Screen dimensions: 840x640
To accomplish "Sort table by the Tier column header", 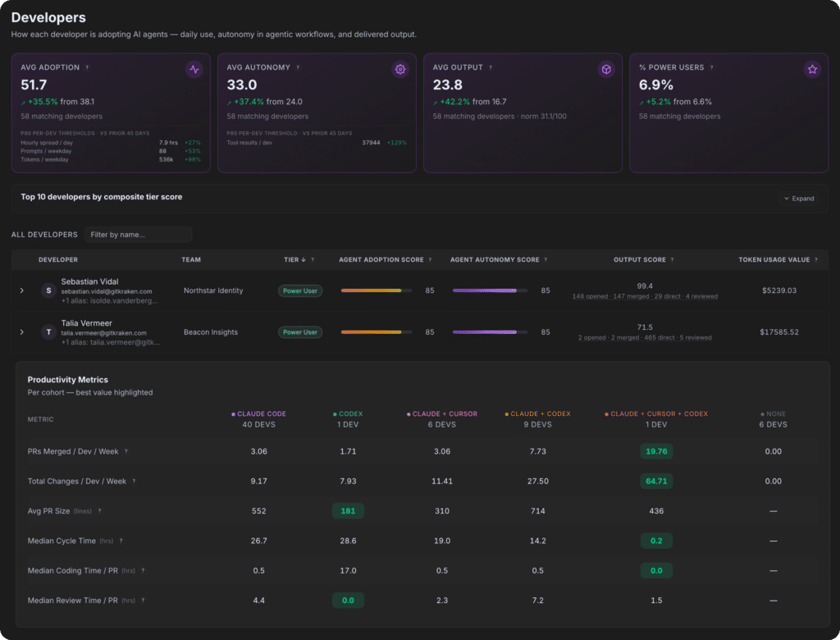I will [294, 259].
